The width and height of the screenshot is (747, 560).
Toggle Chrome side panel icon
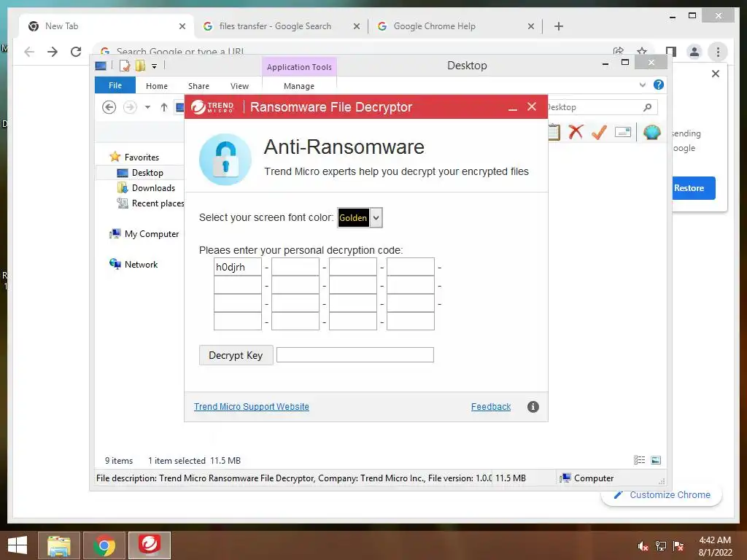pos(671,52)
